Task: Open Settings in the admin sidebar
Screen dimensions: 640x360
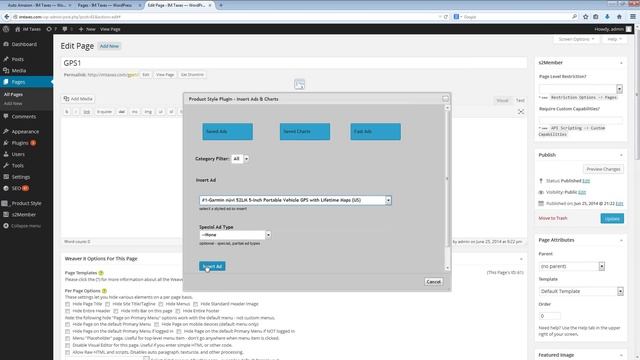Action: pos(20,177)
